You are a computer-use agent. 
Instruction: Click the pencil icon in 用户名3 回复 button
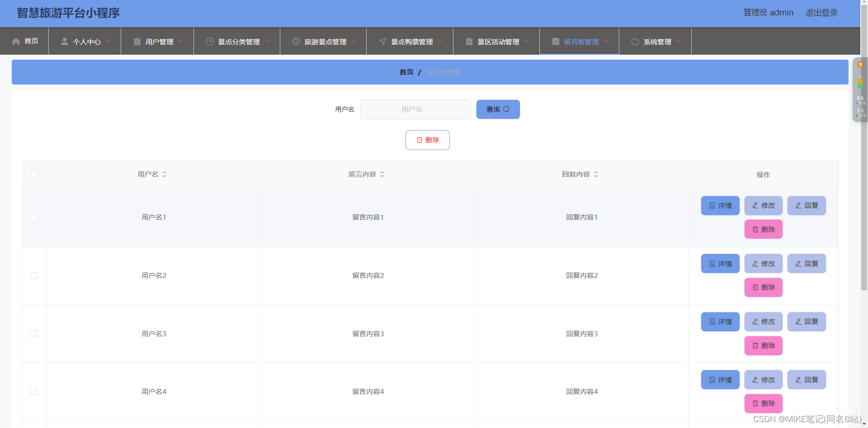798,322
